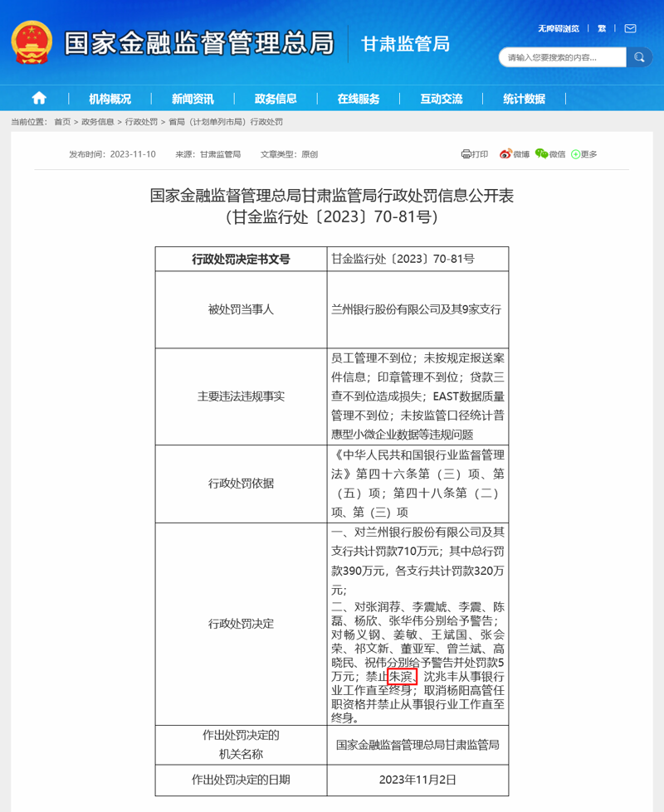Open the 更多 share plus icon
This screenshot has height=812, width=664.
point(575,154)
